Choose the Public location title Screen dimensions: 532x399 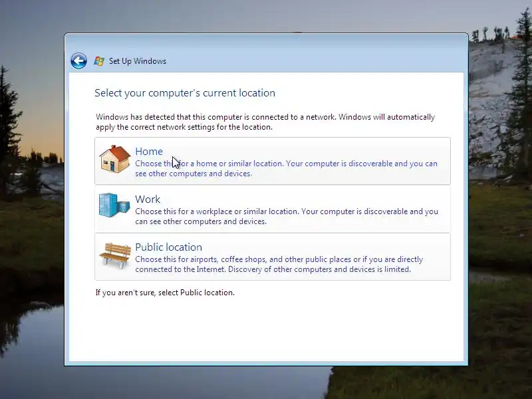click(169, 247)
